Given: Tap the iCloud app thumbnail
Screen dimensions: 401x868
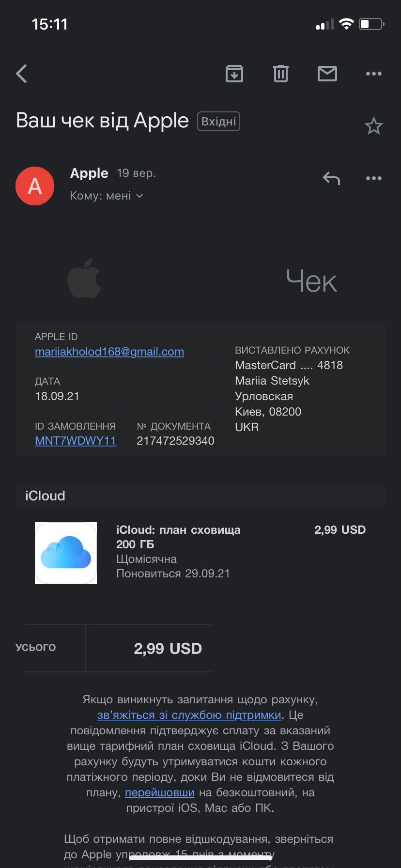Looking at the screenshot, I should point(66,553).
